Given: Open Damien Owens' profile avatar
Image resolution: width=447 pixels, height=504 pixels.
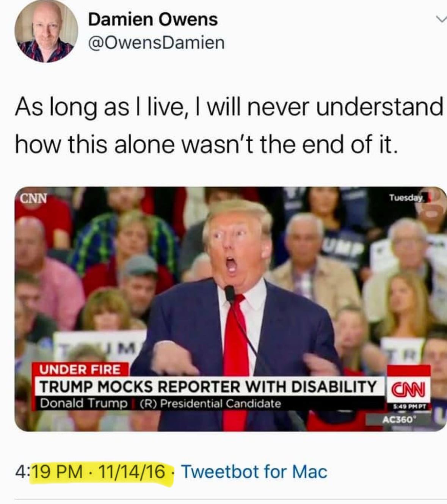Looking at the screenshot, I should click(46, 30).
